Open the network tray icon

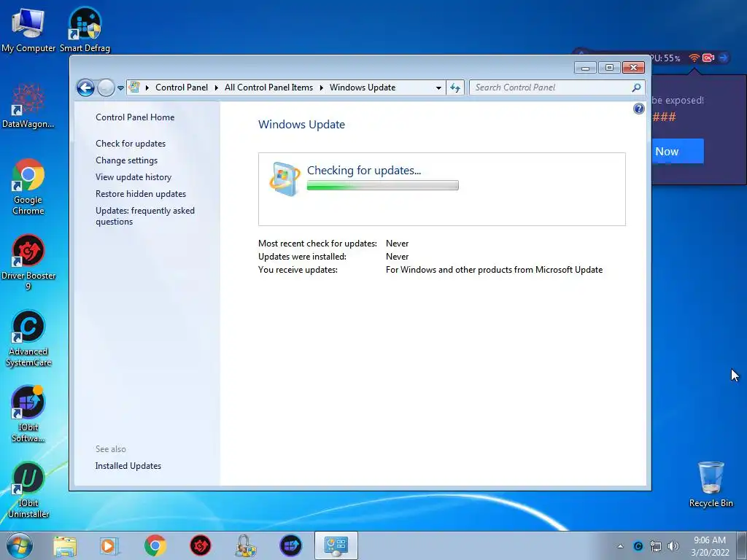[x=656, y=546]
